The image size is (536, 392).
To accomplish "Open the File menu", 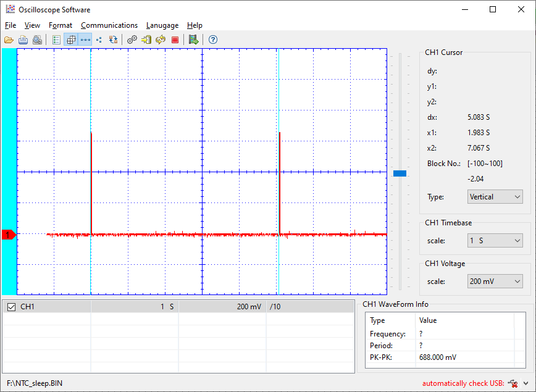I will [10, 25].
